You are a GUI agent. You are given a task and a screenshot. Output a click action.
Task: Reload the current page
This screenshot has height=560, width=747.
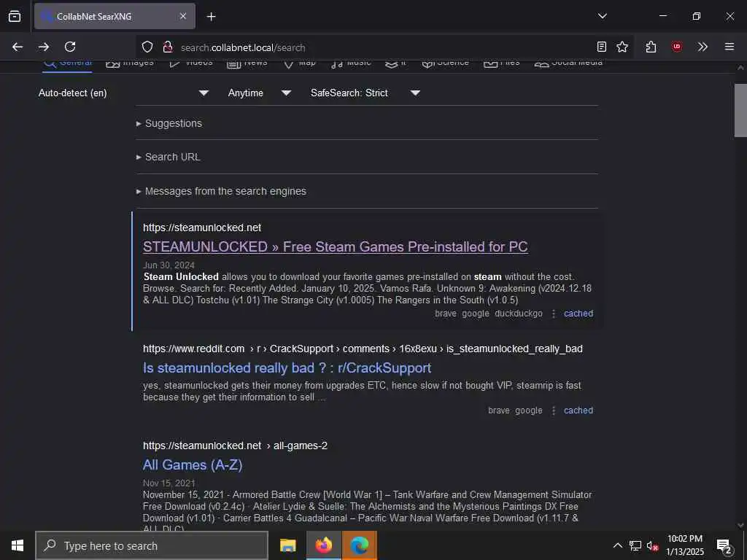click(70, 47)
